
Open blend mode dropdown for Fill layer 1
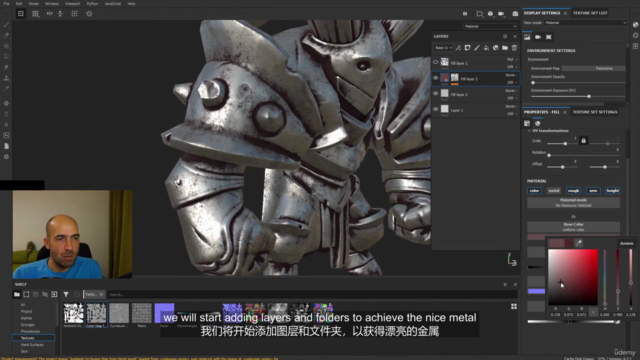[x=512, y=60]
